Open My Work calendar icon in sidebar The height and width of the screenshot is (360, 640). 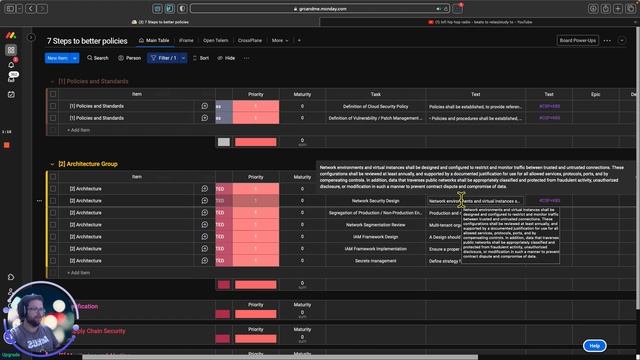point(11,94)
